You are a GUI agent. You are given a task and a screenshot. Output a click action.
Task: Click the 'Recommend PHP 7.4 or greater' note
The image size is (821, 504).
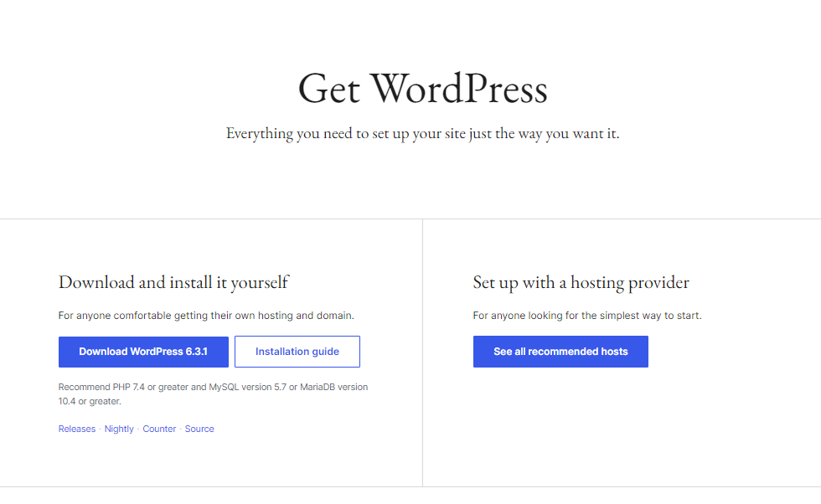(x=213, y=394)
